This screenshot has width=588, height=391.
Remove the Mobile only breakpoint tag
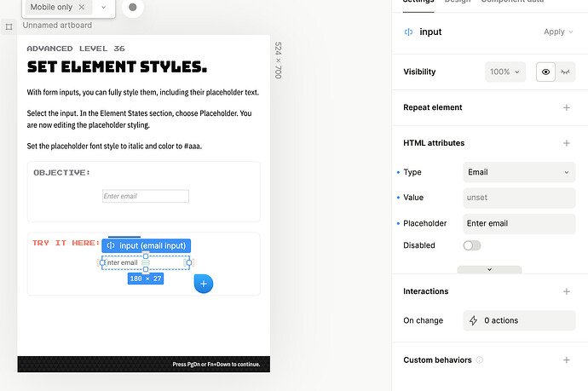[x=82, y=7]
